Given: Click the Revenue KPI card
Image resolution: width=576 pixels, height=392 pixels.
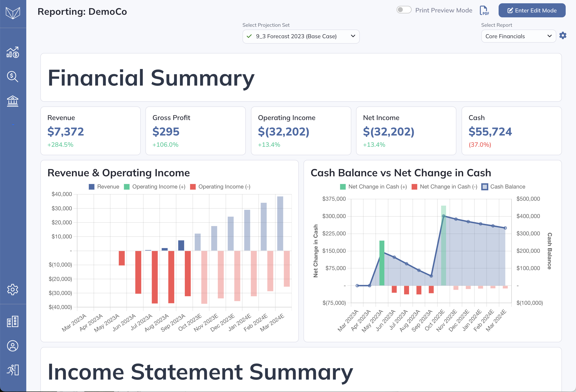Looking at the screenshot, I should click(x=91, y=131).
